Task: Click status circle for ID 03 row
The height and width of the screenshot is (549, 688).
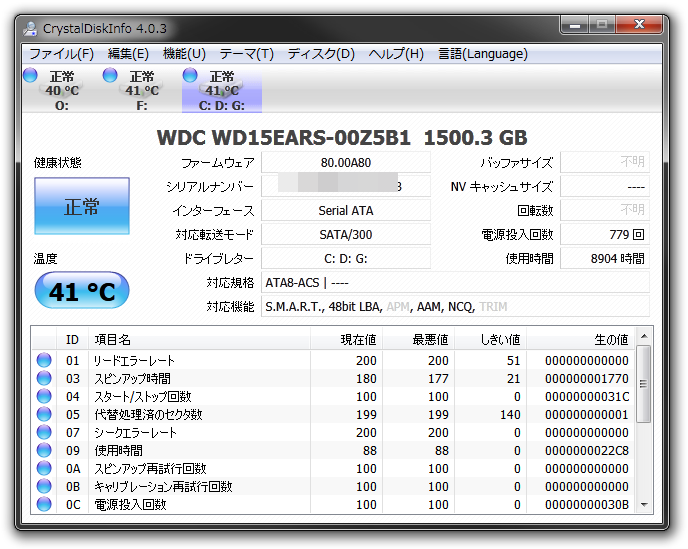Action: pyautogui.click(x=44, y=378)
